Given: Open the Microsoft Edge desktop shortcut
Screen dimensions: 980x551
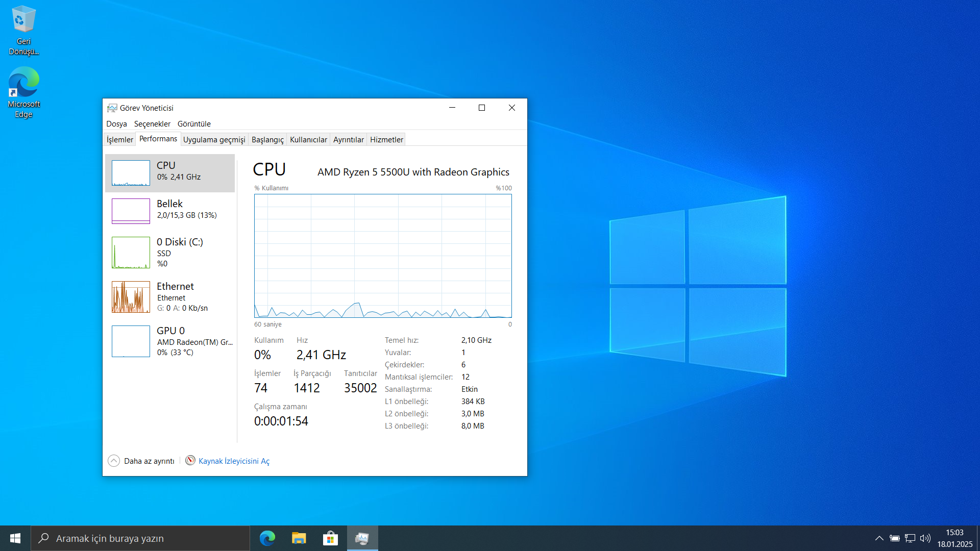Looking at the screenshot, I should point(23,92).
